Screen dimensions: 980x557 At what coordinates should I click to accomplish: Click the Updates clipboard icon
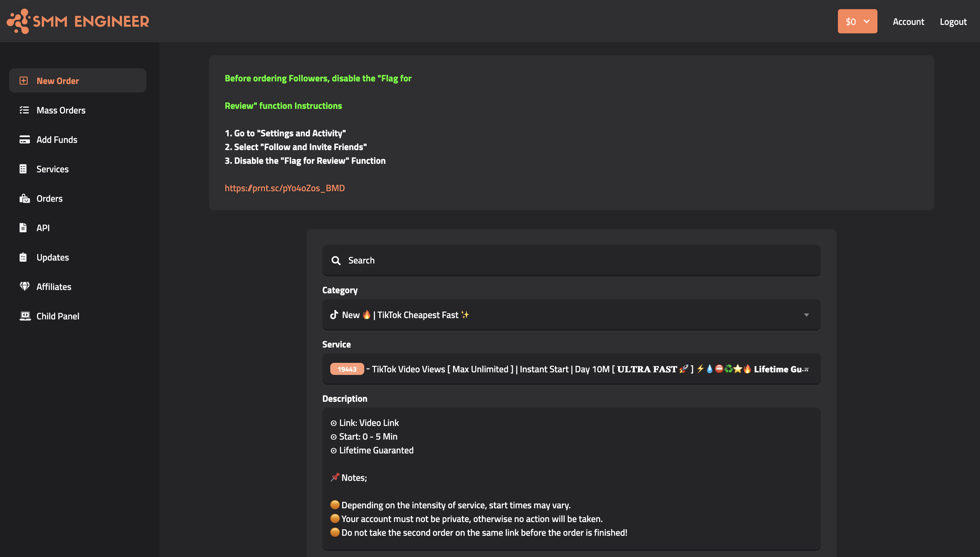coord(23,258)
